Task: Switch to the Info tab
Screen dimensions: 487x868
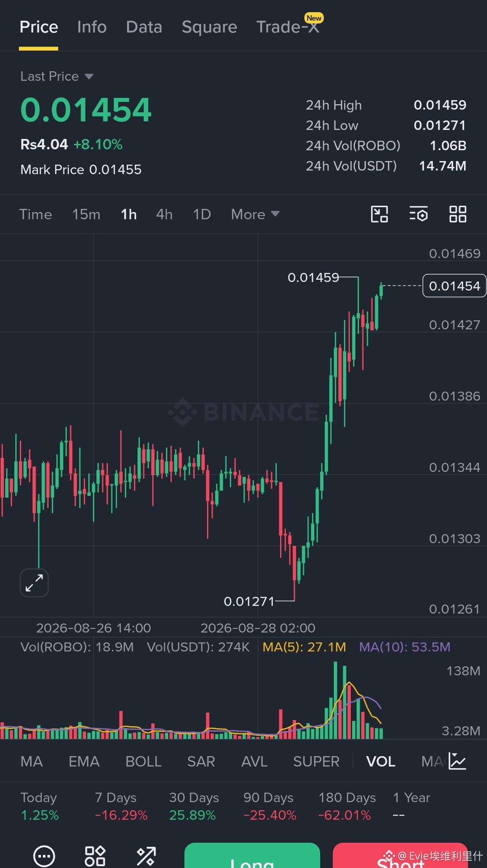Action: pyautogui.click(x=92, y=27)
